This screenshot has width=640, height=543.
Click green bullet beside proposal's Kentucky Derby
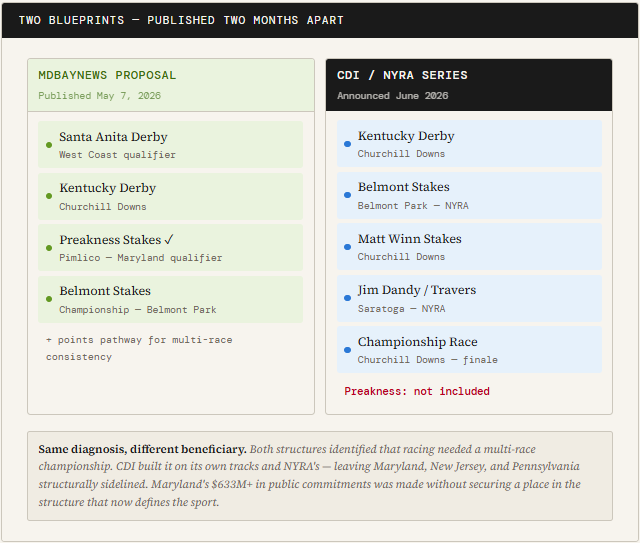(49, 196)
